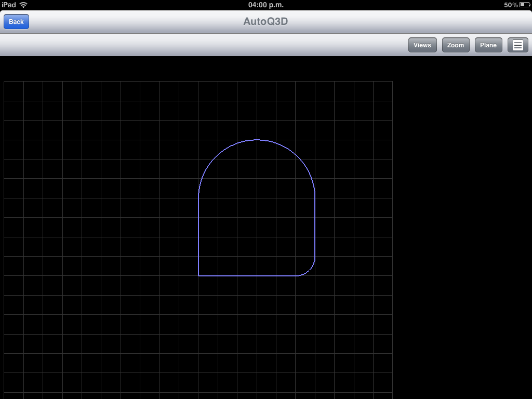The height and width of the screenshot is (399, 532).
Task: Tap the AutoQ3D title
Action: pyautogui.click(x=265, y=21)
